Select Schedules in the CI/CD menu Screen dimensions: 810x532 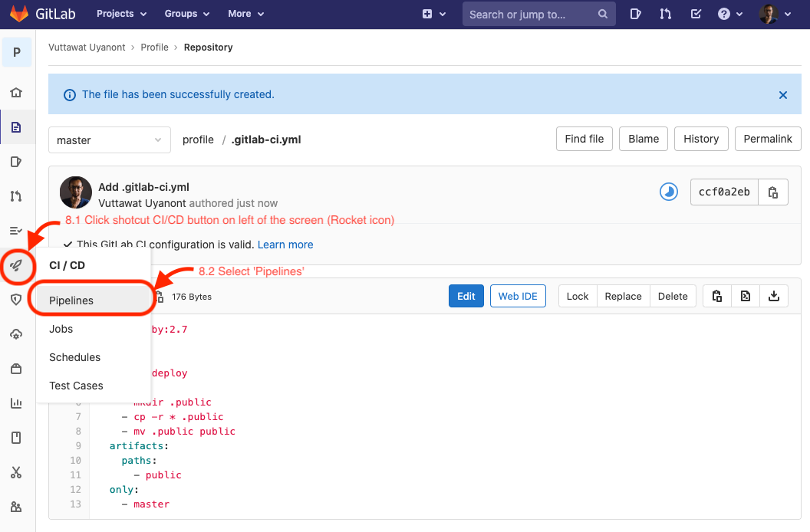pyautogui.click(x=74, y=357)
